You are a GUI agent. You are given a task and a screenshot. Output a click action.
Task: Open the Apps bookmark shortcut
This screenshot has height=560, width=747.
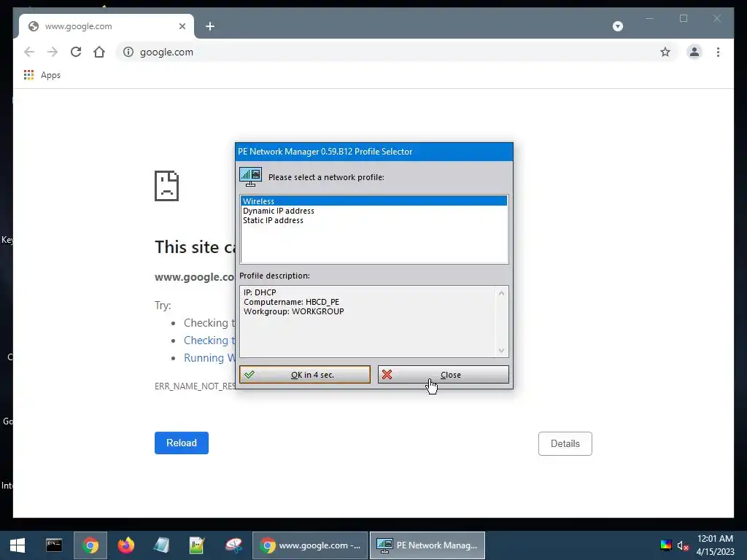coord(42,75)
